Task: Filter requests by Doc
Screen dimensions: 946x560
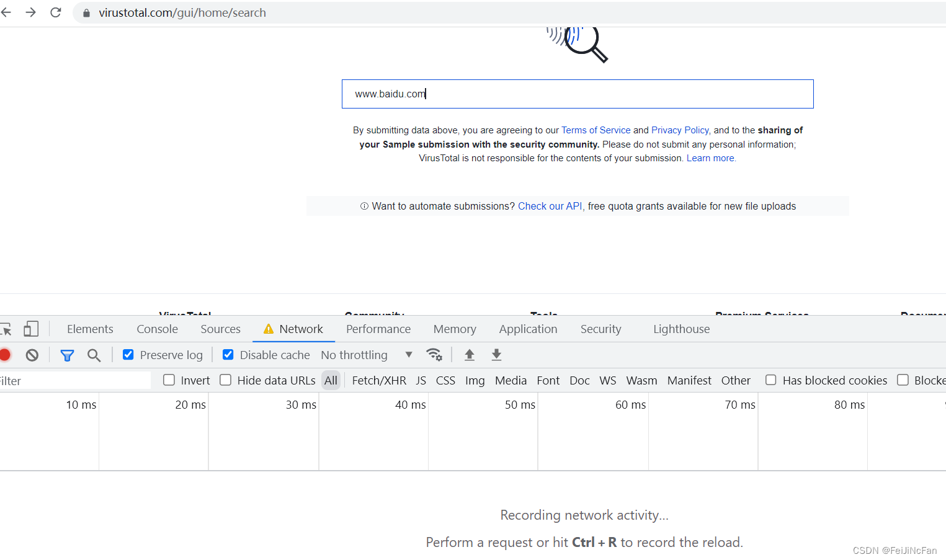Action: (579, 380)
